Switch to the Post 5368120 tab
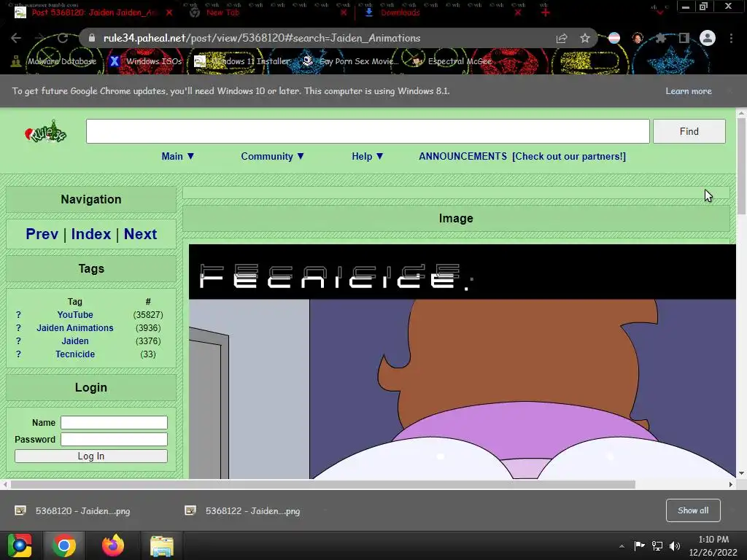Viewport: 747px width, 560px height. point(94,12)
